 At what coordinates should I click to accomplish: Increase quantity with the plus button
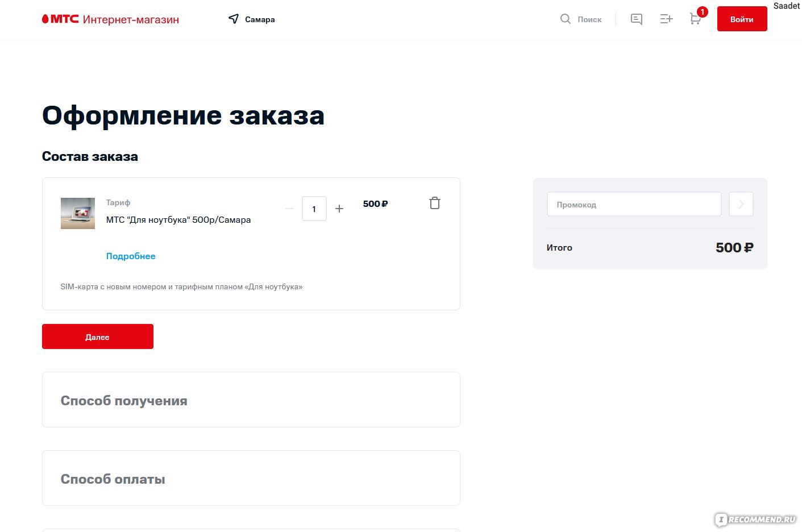339,209
